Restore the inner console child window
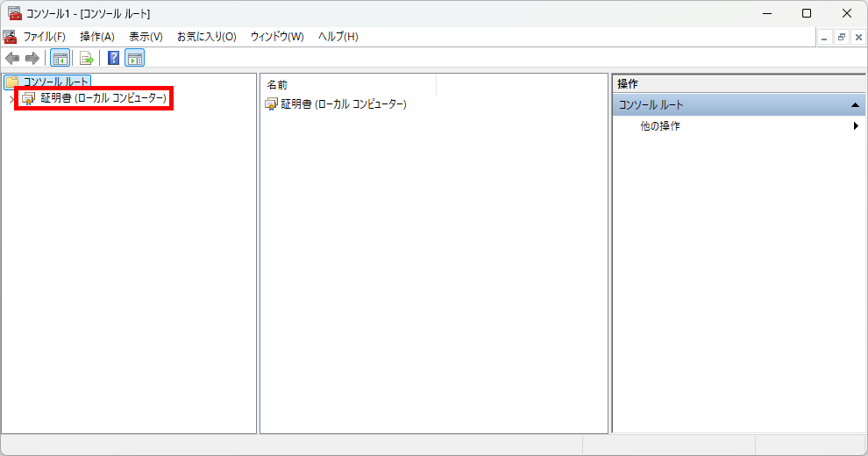This screenshot has width=868, height=456. click(841, 37)
